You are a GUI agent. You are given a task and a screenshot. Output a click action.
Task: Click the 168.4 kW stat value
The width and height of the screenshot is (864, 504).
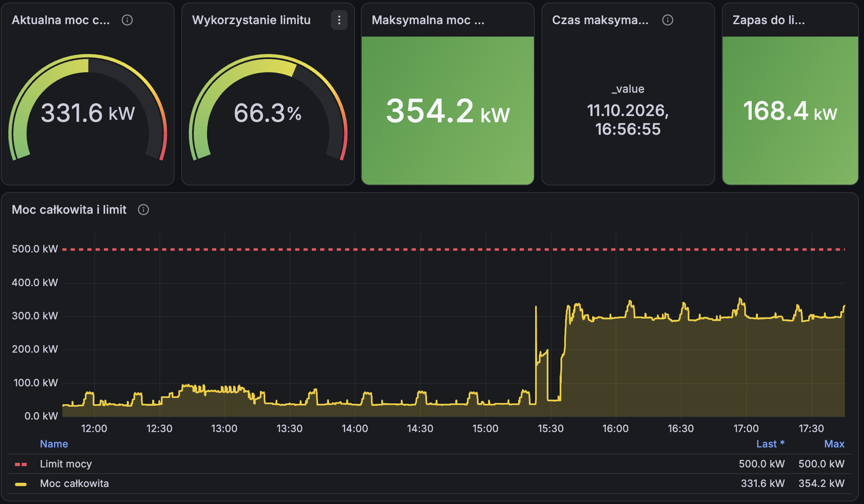[790, 111]
